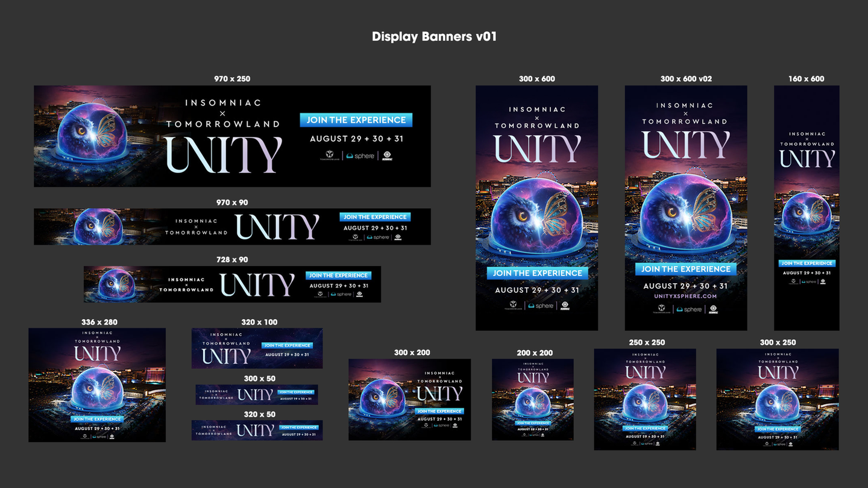The image size is (868, 488).
Task: Click Join the Experience in the 300 x 600 v02 banner
Action: 686,269
